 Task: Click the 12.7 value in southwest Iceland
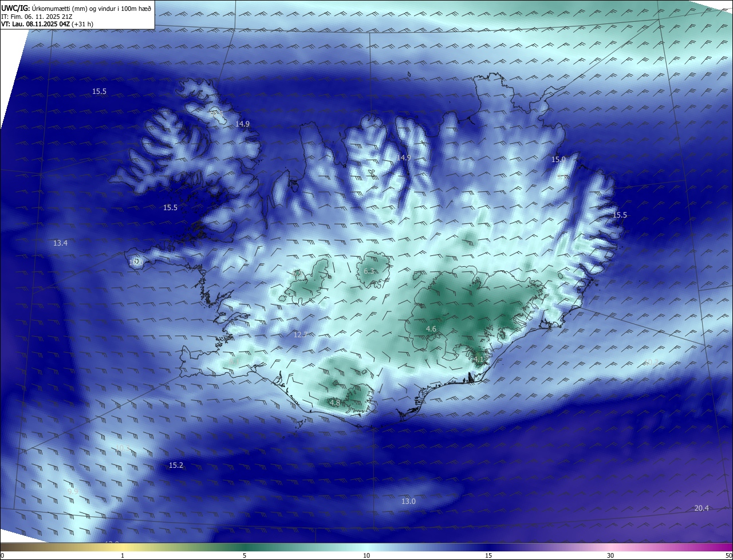[x=300, y=334]
